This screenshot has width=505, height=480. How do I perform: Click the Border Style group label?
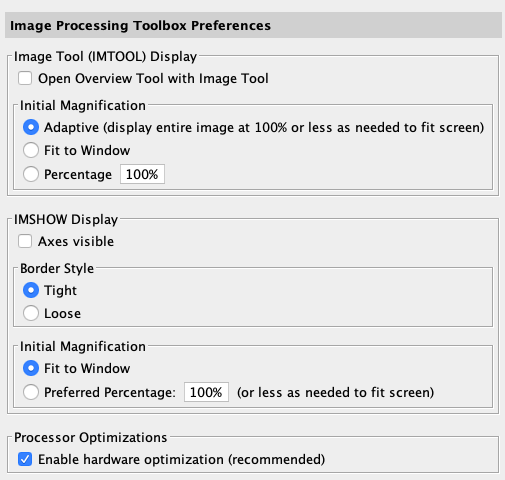coord(57,268)
